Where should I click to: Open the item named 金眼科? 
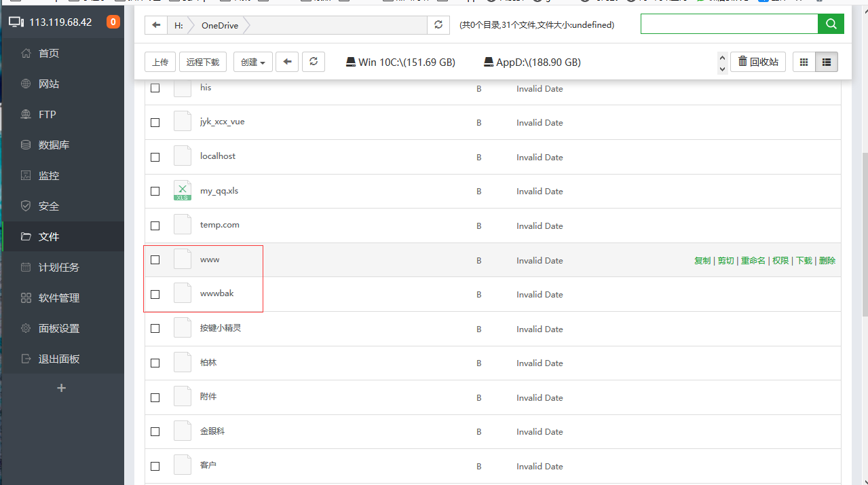(x=212, y=431)
